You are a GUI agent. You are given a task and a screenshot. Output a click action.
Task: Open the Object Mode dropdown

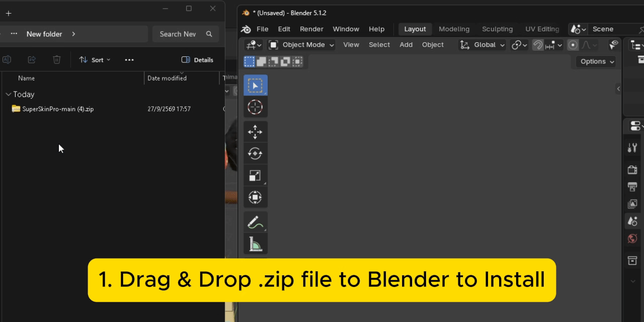tap(301, 45)
